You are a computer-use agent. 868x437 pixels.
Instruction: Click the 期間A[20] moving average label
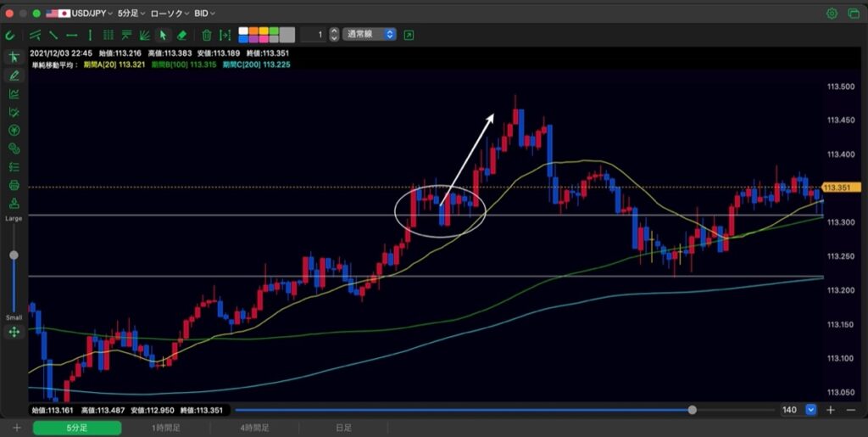[113, 64]
